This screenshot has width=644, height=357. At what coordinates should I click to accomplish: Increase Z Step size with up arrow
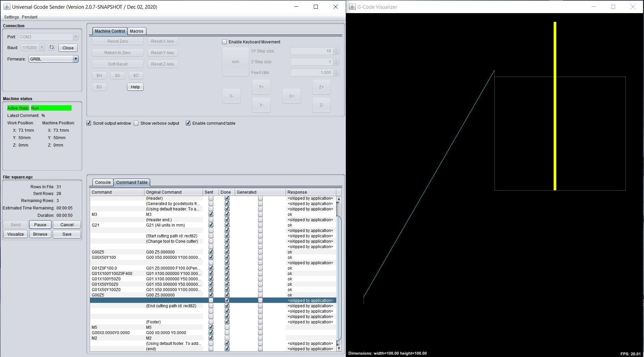point(336,60)
